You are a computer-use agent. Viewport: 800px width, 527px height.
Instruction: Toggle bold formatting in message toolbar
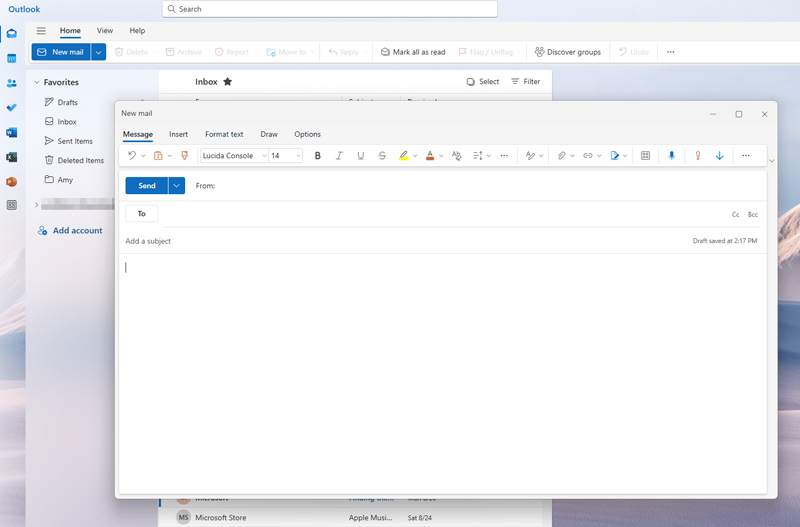click(x=318, y=156)
